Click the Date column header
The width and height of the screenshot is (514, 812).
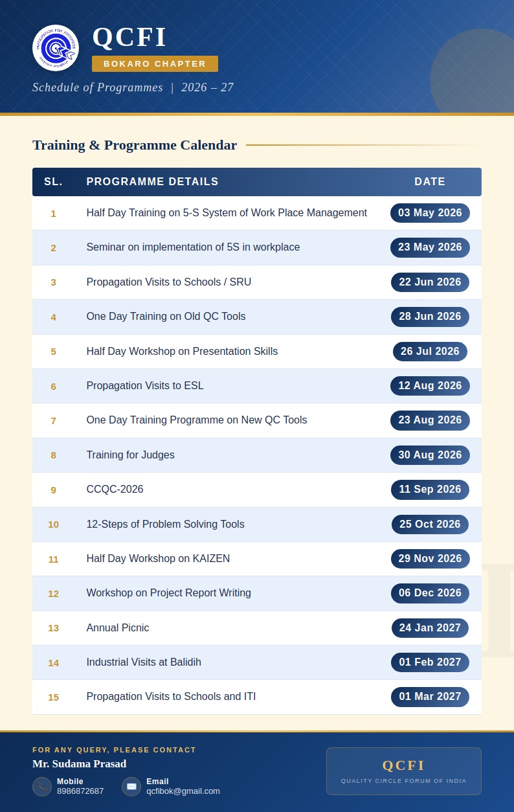coord(430,182)
